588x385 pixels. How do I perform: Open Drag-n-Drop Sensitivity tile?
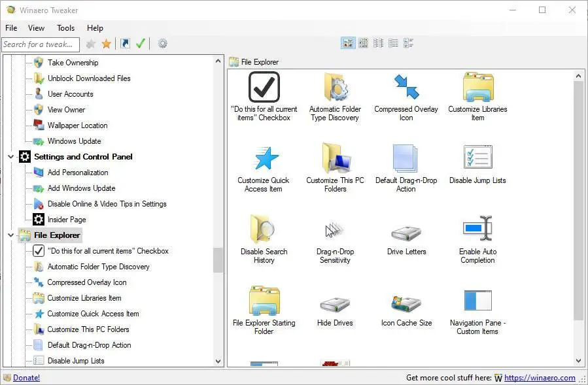point(335,239)
